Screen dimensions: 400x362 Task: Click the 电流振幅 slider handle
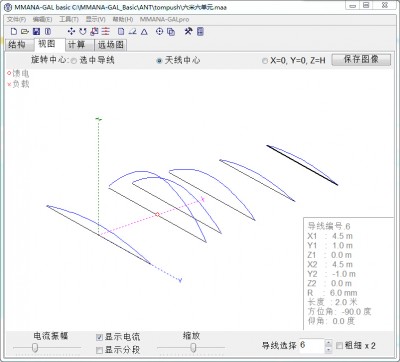(35, 348)
